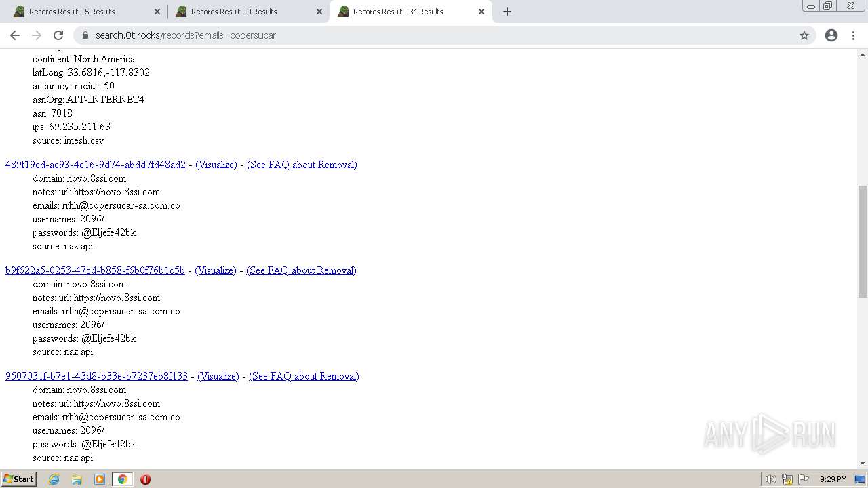Open record 9507031f-b7e1-43d8-b33e-b7237eb8f133
Screen dimensions: 868x488
[x=96, y=376]
